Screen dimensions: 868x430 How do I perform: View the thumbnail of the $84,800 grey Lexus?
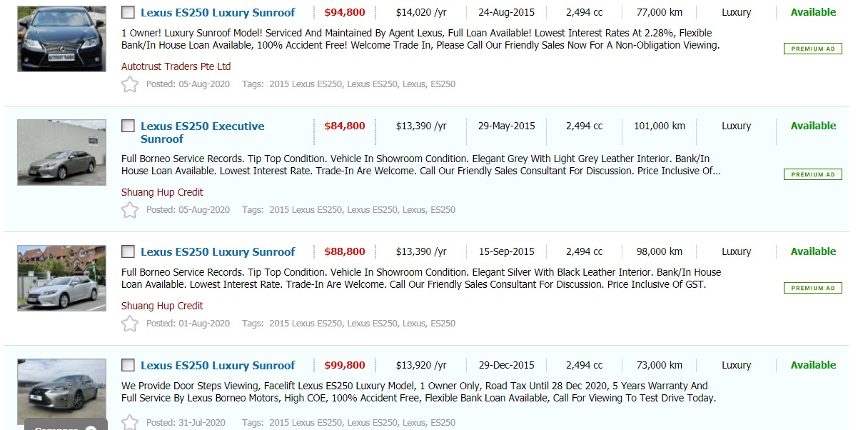point(61,152)
